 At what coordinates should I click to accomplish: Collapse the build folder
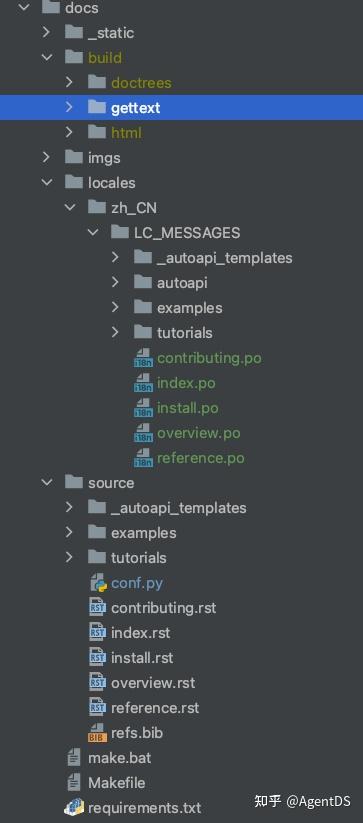(x=47, y=57)
